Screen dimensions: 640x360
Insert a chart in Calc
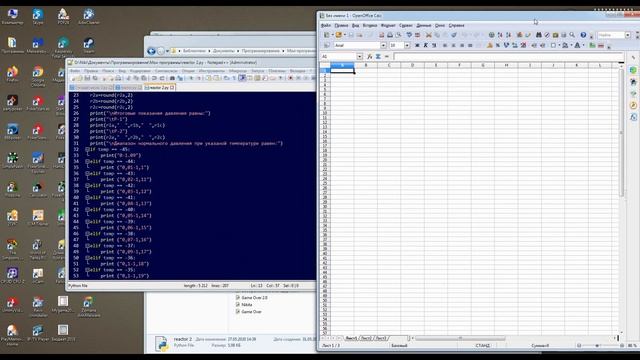coord(519,35)
